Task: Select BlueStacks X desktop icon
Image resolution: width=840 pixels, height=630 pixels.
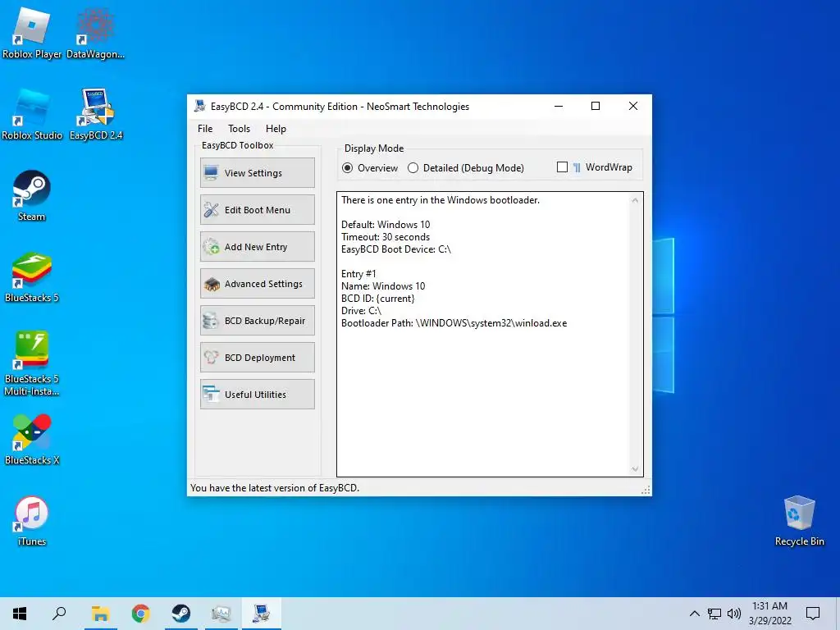Action: 32,440
